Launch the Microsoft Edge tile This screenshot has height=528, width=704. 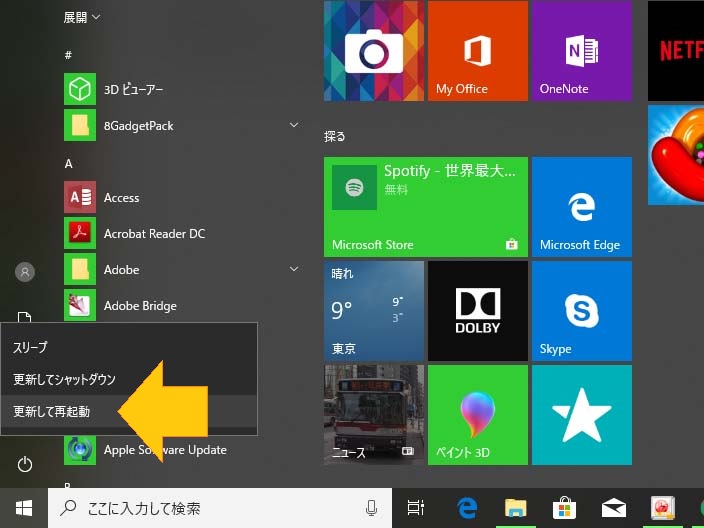(x=582, y=207)
